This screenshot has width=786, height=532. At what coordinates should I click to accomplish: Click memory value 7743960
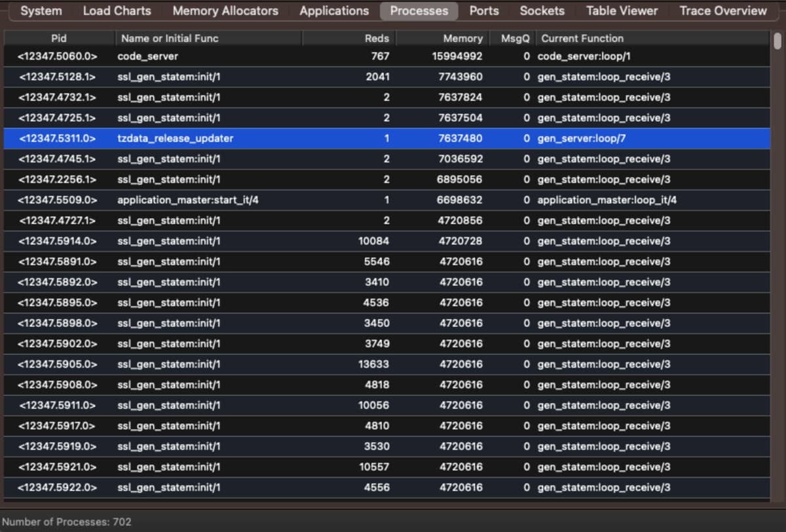click(x=460, y=77)
